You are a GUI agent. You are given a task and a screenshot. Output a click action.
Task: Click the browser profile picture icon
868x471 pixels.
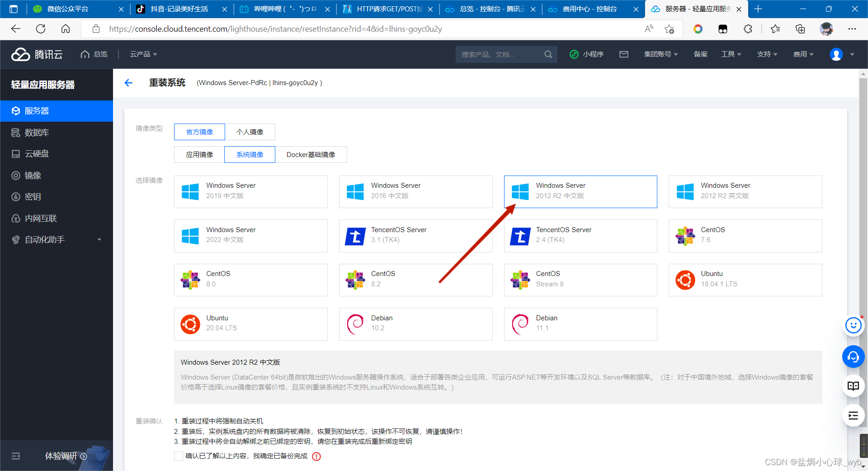[x=826, y=29]
